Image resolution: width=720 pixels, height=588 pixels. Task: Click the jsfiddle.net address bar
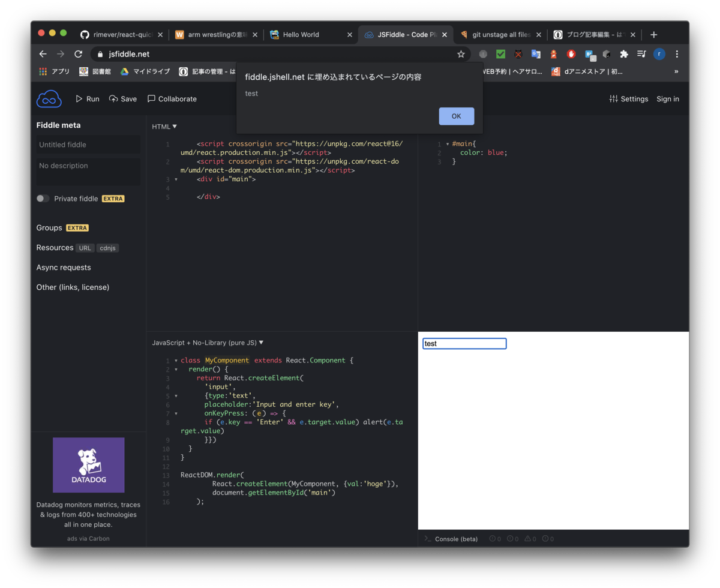281,54
